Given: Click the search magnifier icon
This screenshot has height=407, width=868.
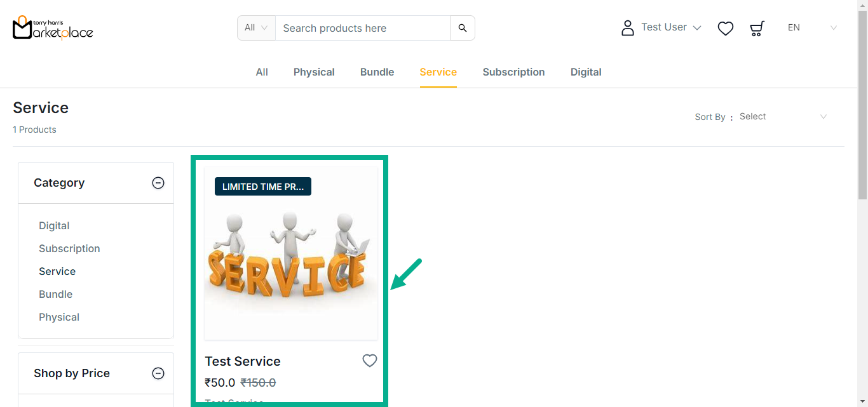Looking at the screenshot, I should (x=463, y=28).
